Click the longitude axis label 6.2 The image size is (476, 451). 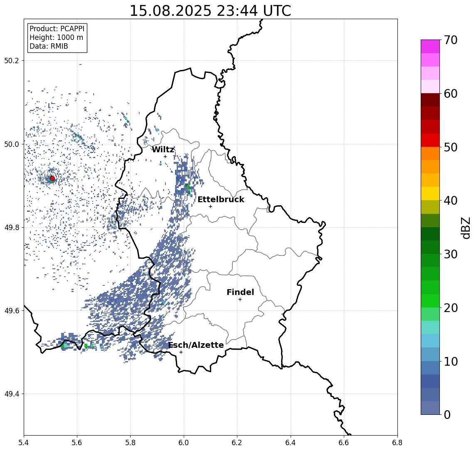(x=237, y=443)
